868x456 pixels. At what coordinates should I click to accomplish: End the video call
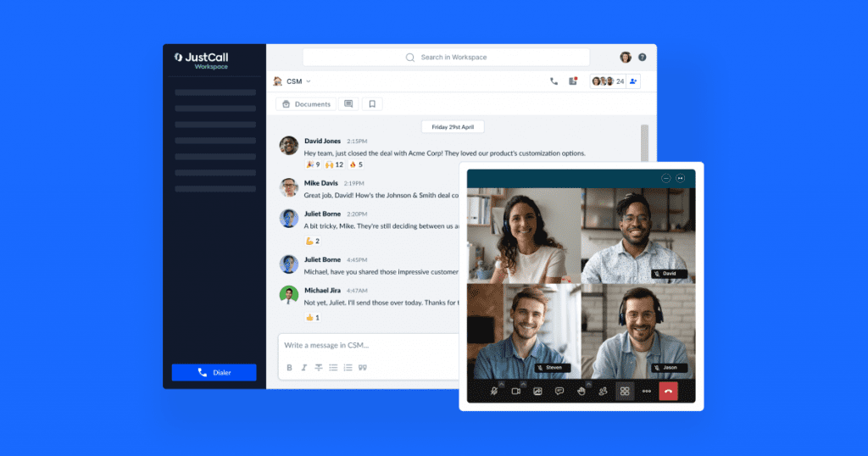[668, 392]
